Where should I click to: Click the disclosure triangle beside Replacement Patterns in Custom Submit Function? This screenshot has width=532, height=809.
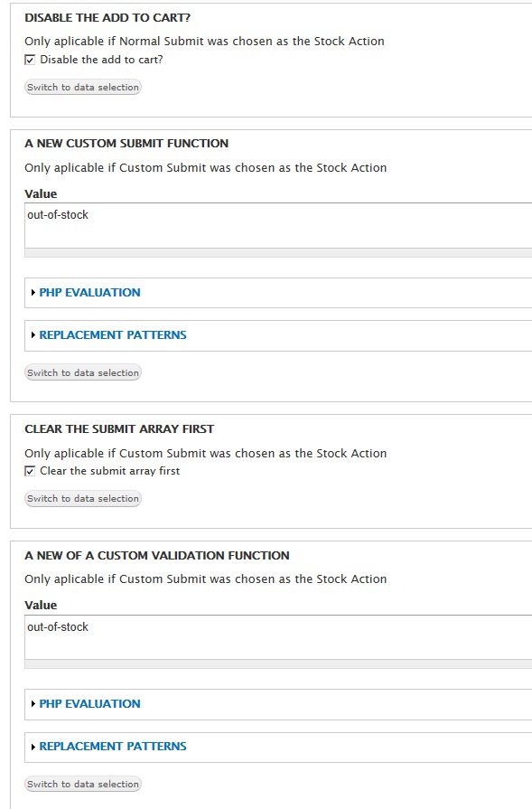[x=33, y=334]
